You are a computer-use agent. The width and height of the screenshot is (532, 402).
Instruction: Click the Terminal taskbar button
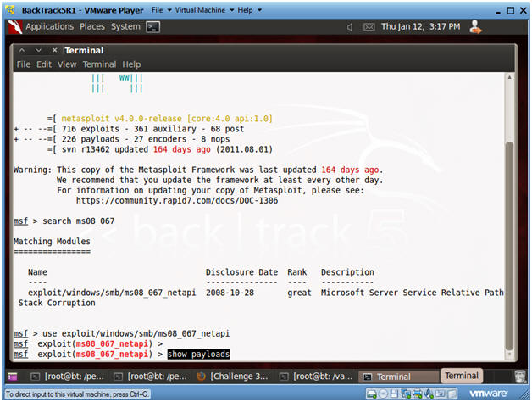click(x=399, y=377)
